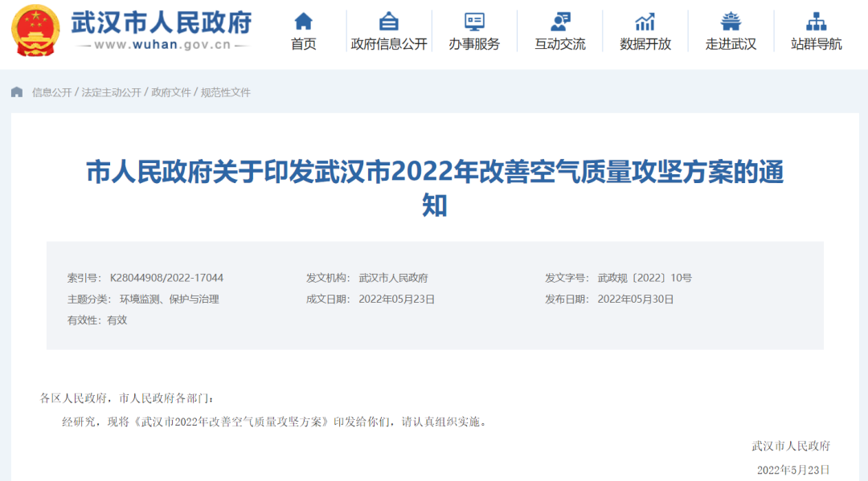Screen dimensions: 868x481
Task: Click the 索引号 label
Action: pyautogui.click(x=84, y=278)
